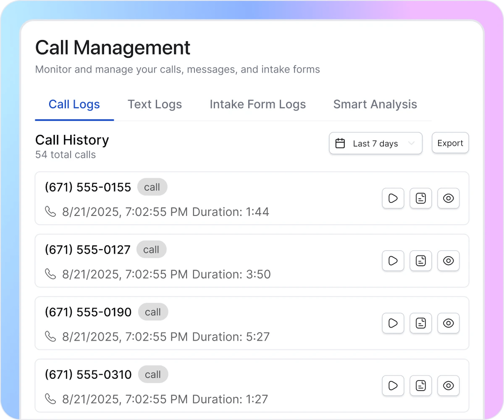Select the phone number (671) 555-0190
This screenshot has width=504, height=420.
click(x=88, y=311)
